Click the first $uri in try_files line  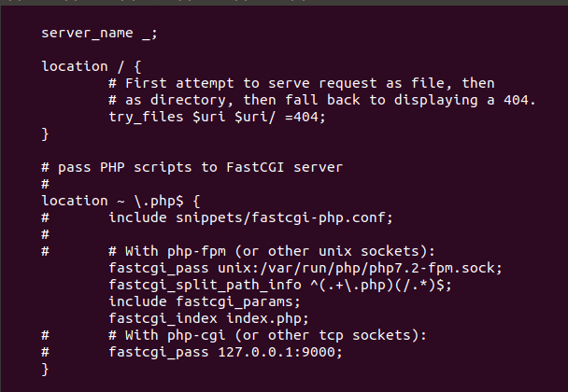point(212,117)
